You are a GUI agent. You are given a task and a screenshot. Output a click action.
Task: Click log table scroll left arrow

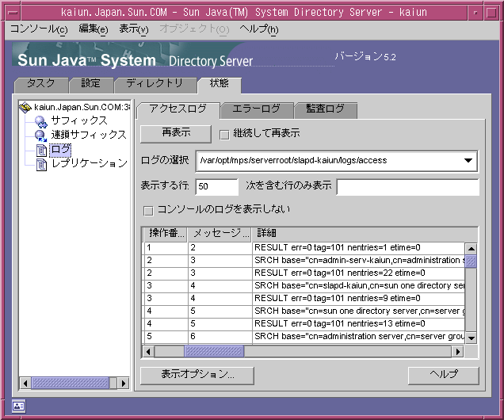coord(148,352)
